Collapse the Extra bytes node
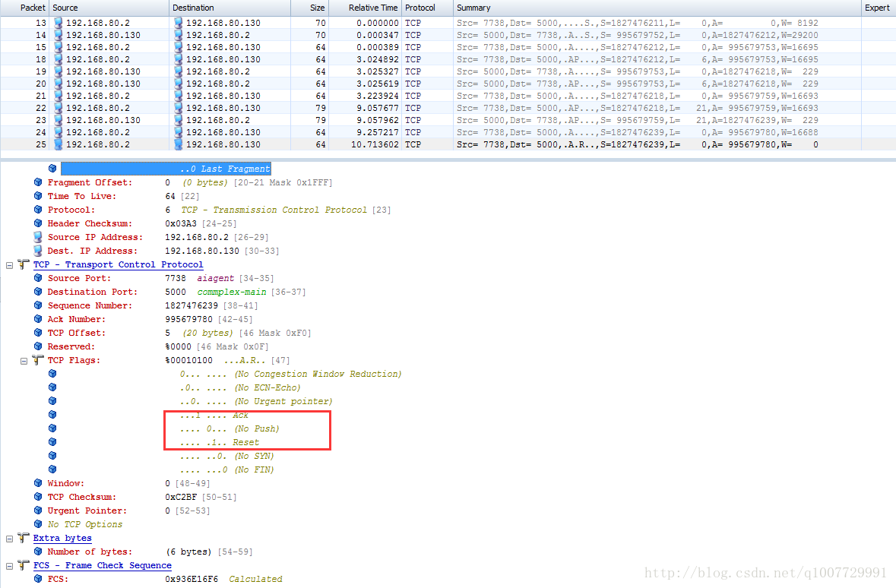Viewport: 896px width, 588px height. pyautogui.click(x=9, y=539)
